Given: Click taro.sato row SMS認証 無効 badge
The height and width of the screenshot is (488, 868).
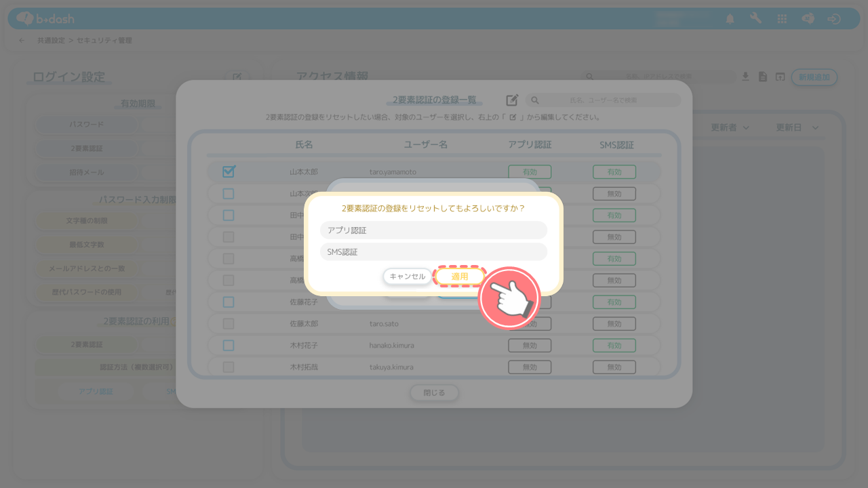Looking at the screenshot, I should (614, 323).
